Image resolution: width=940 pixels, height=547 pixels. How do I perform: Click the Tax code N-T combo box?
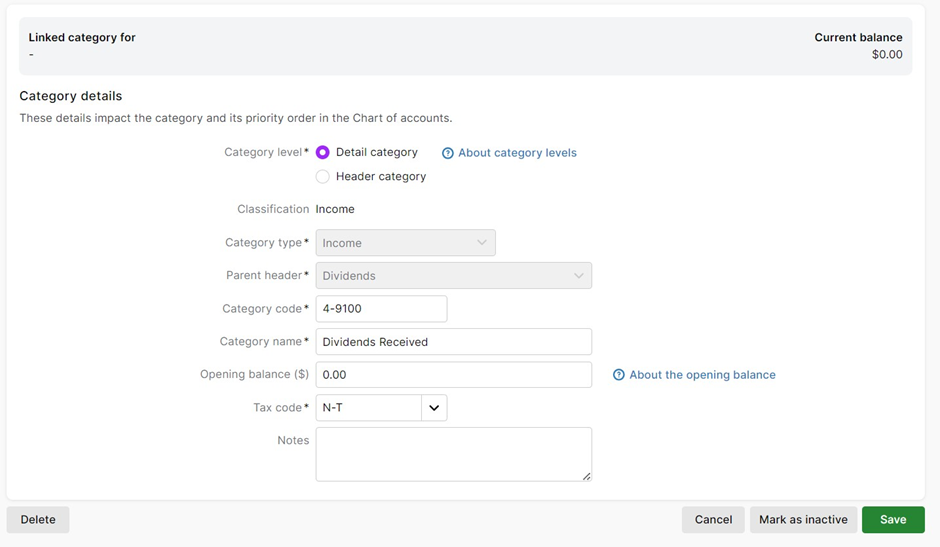pos(368,408)
